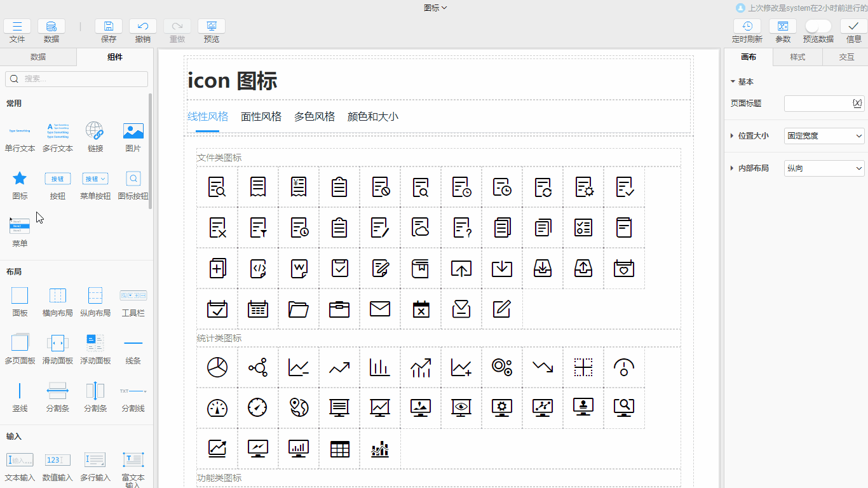Open the File (文件) menu button

coord(17,27)
